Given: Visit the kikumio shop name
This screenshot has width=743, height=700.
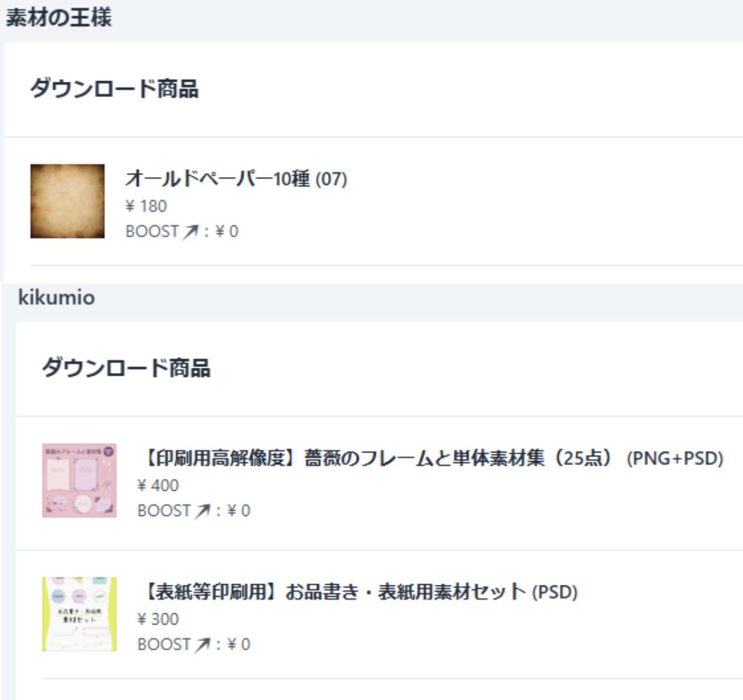Looking at the screenshot, I should tap(56, 298).
